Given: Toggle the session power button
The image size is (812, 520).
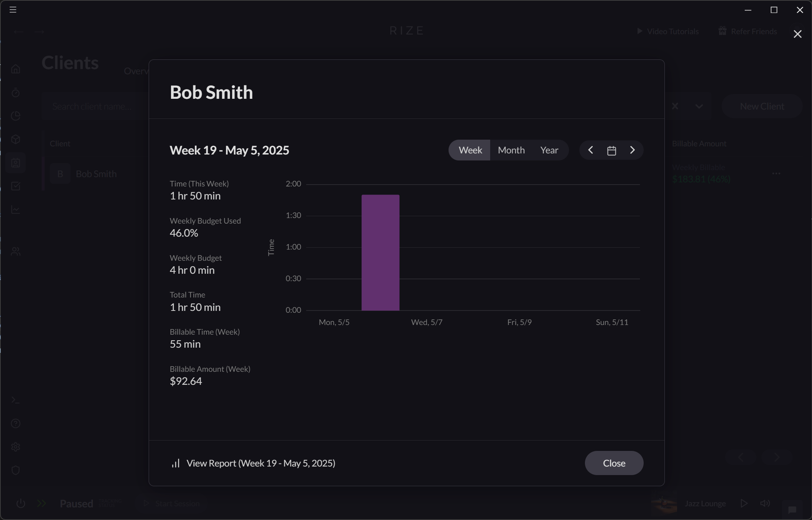Looking at the screenshot, I should 20,503.
